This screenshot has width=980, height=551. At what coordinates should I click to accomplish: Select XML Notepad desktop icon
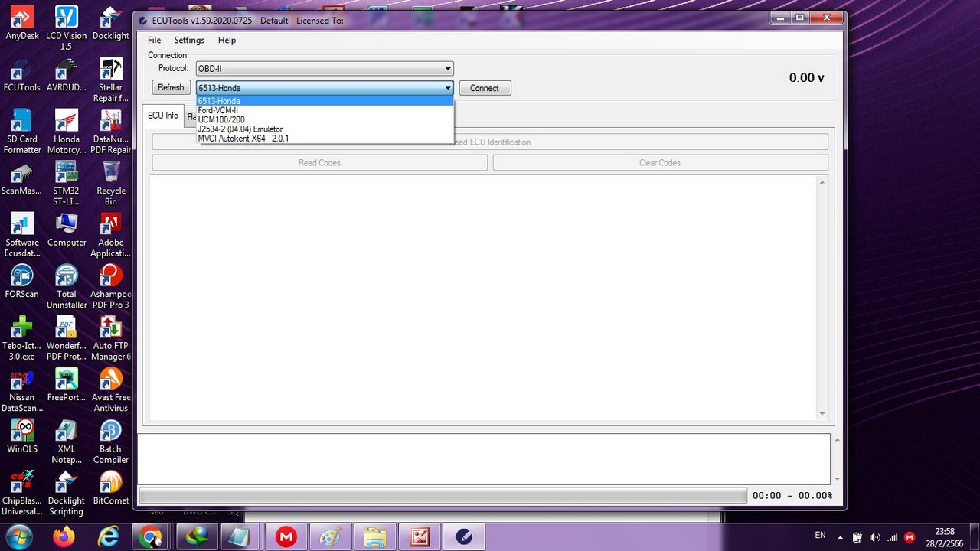pyautogui.click(x=67, y=442)
